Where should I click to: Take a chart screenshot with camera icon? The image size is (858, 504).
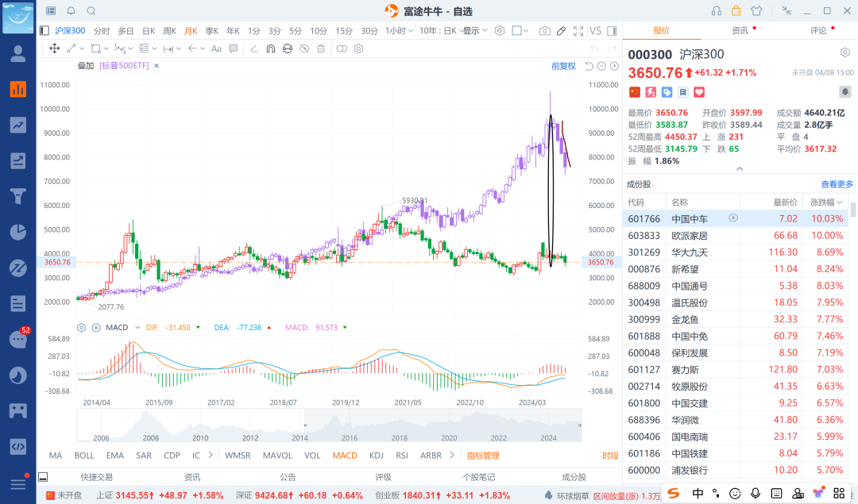pyautogui.click(x=544, y=31)
